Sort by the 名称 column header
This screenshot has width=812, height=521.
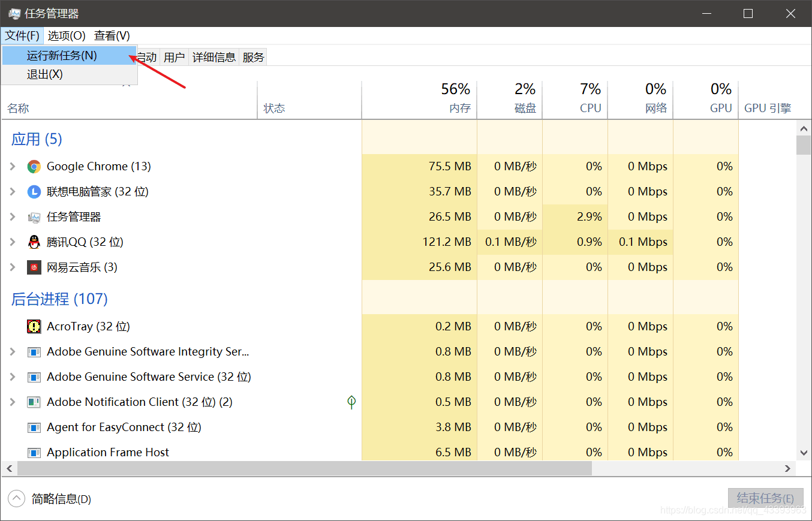click(129, 100)
